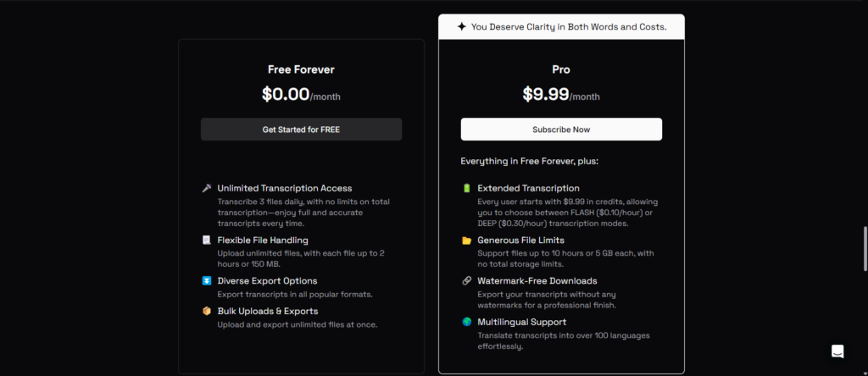Click the Multilingual Support heading

pos(522,322)
